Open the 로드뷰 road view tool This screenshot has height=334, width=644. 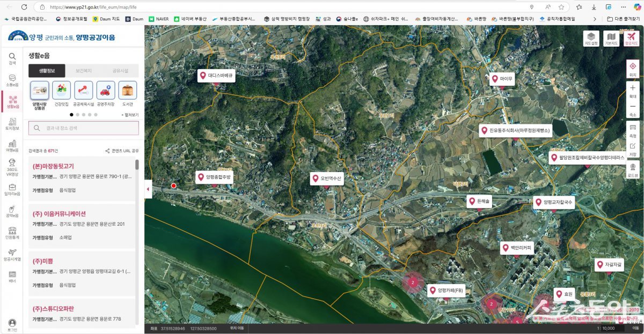632,169
